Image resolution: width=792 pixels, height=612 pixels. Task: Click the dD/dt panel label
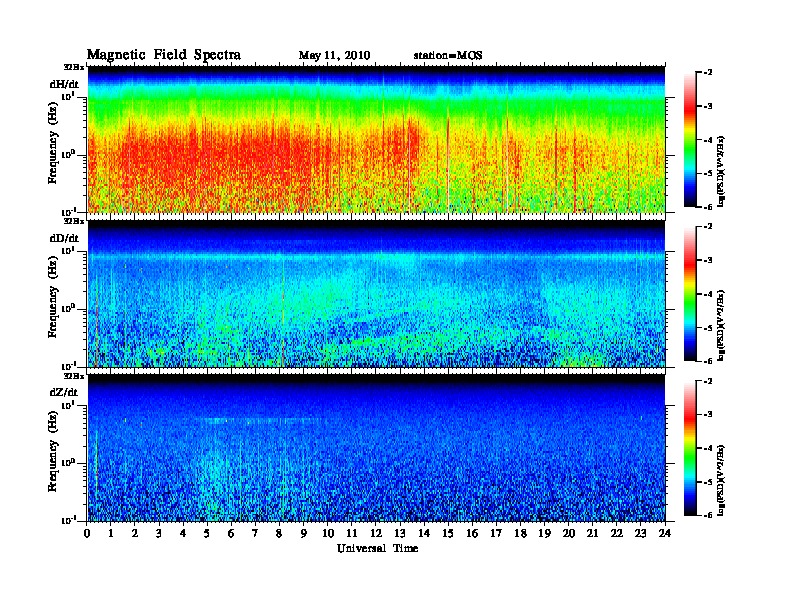pyautogui.click(x=64, y=238)
